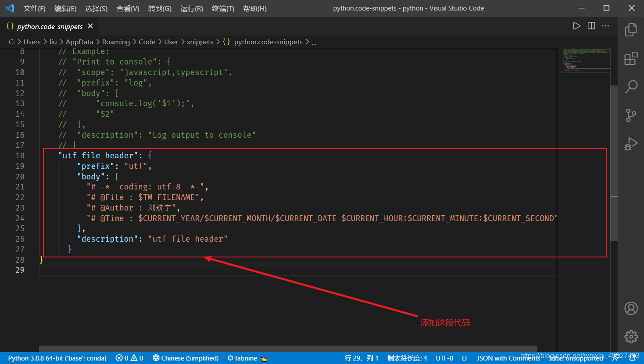The width and height of the screenshot is (644, 364).
Task: Click the feedback icon in status bar
Action: click(x=616, y=358)
